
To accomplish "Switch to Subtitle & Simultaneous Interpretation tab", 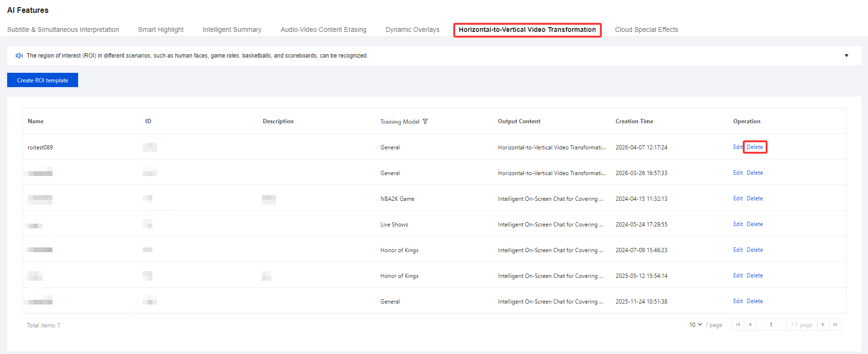I will pyautogui.click(x=63, y=29).
